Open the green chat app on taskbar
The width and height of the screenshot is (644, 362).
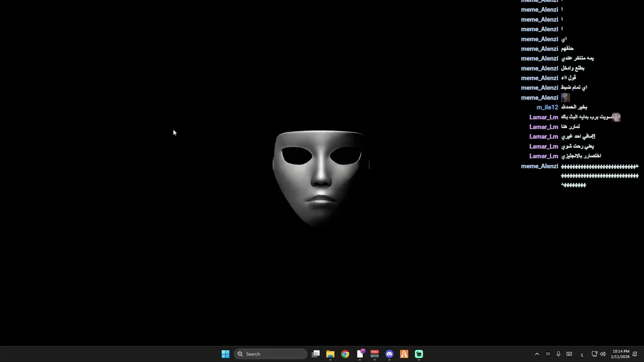click(419, 354)
